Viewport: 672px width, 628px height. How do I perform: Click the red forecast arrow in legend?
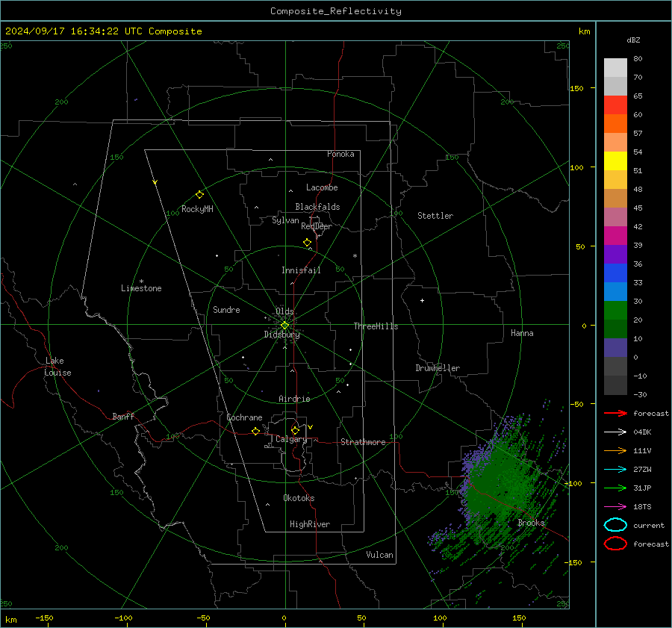(615, 413)
